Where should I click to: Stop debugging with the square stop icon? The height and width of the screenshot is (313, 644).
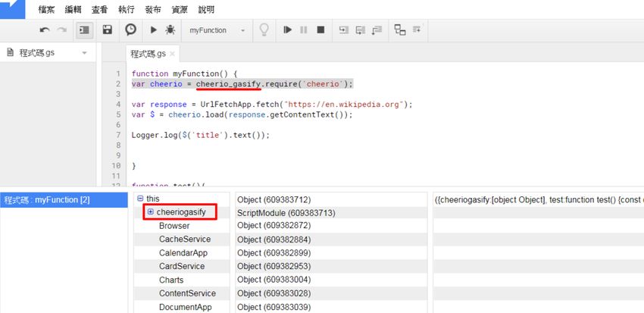(320, 30)
